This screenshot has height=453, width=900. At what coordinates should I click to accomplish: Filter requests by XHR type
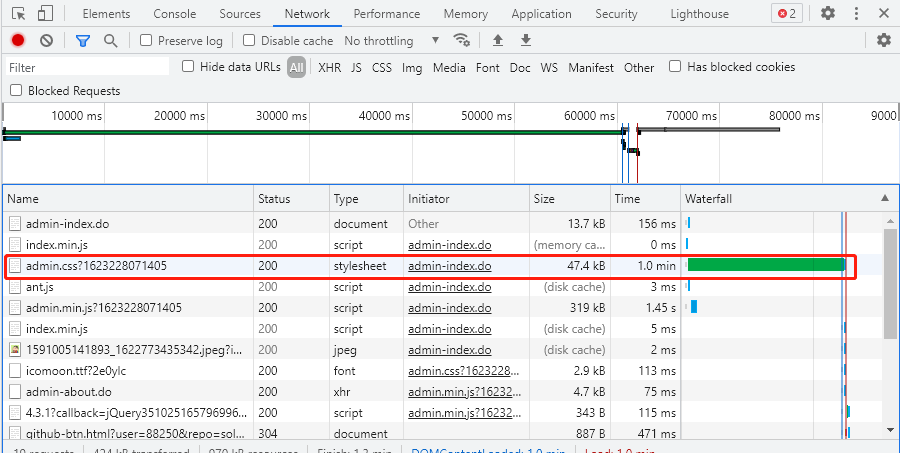click(329, 68)
